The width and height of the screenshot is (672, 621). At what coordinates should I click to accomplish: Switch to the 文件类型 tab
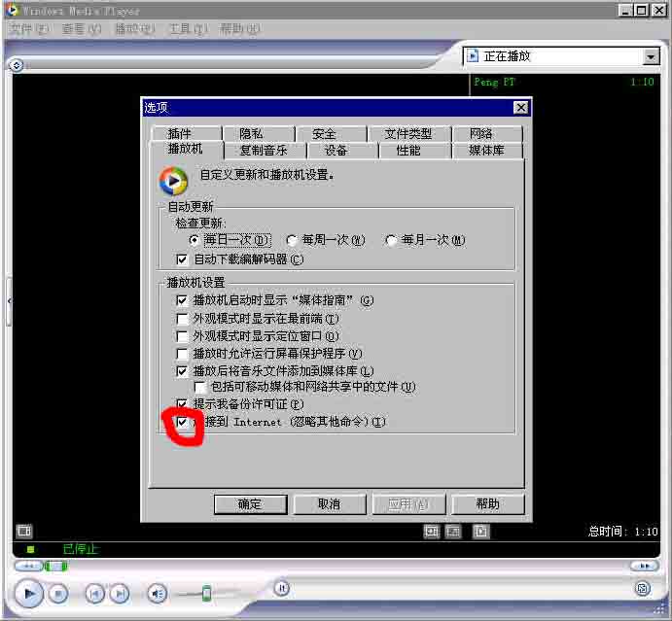407,133
